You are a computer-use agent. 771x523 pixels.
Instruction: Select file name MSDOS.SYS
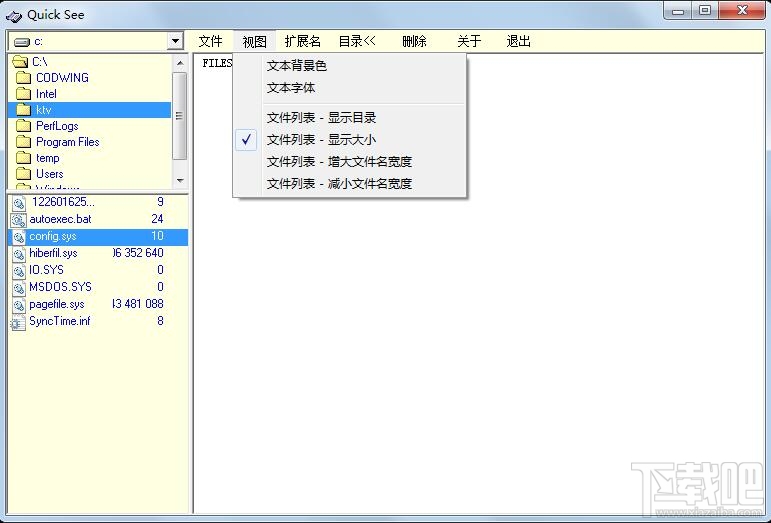(x=60, y=287)
